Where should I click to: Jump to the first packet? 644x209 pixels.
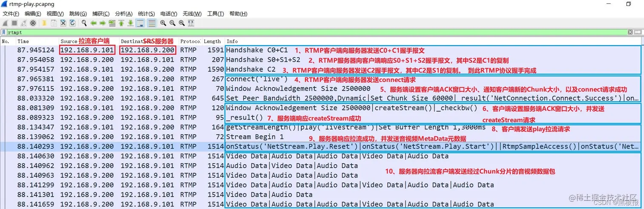point(121,23)
